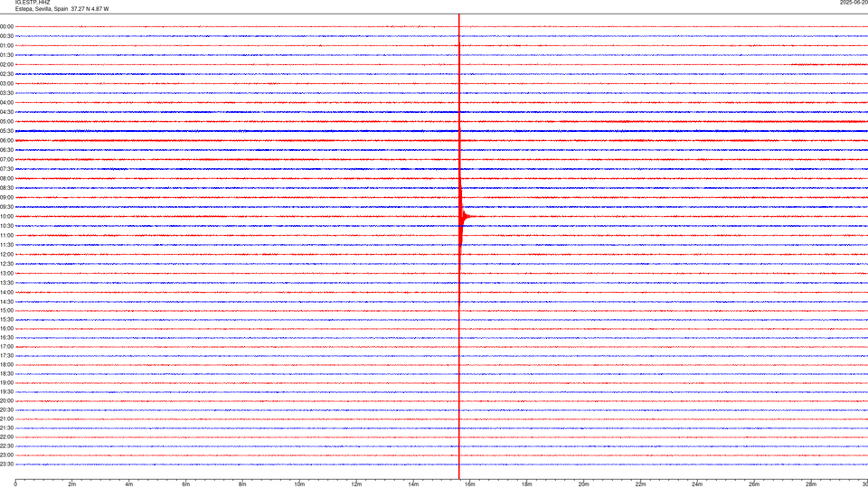Select the 21:00 trace time label
Image resolution: width=868 pixels, height=488 pixels.
coord(6,418)
